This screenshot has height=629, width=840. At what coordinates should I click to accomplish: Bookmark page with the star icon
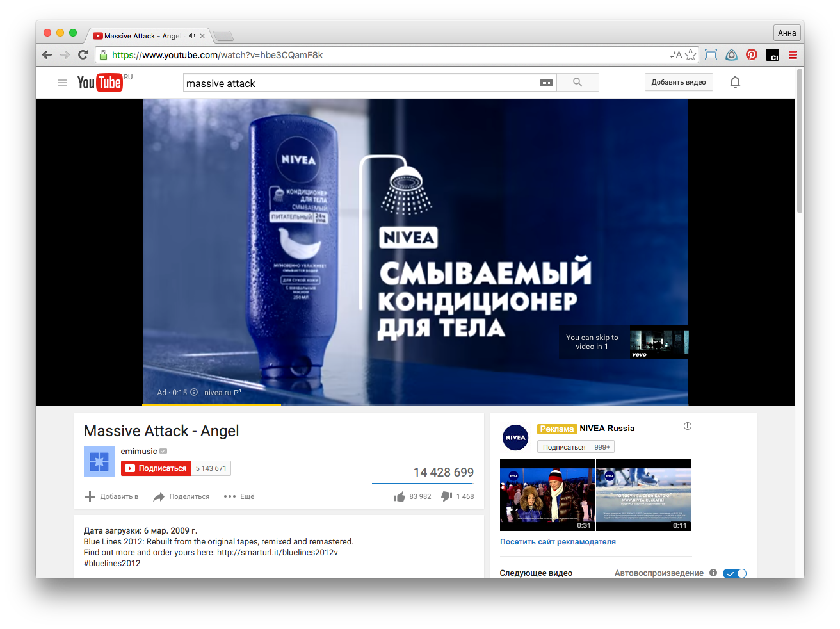tap(691, 55)
